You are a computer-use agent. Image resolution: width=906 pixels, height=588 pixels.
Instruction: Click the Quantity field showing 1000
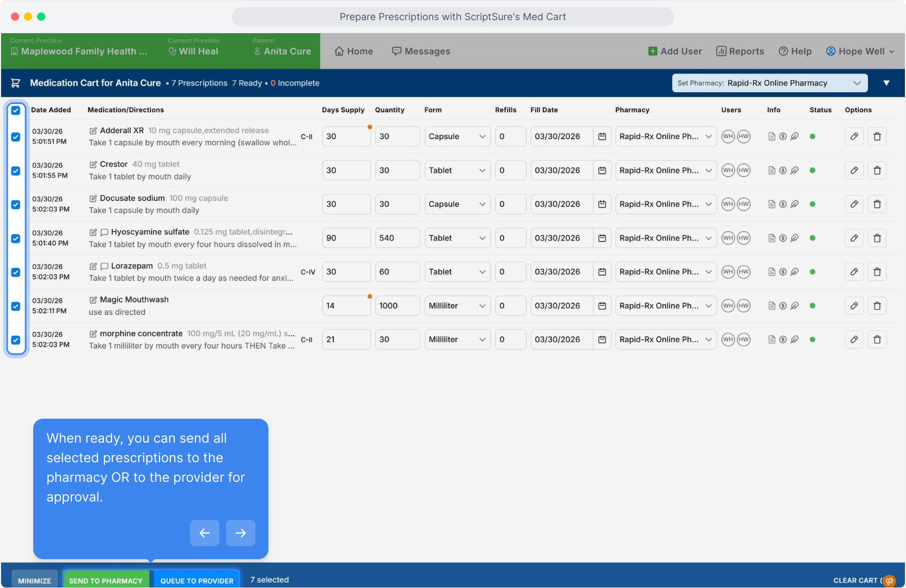[397, 305]
